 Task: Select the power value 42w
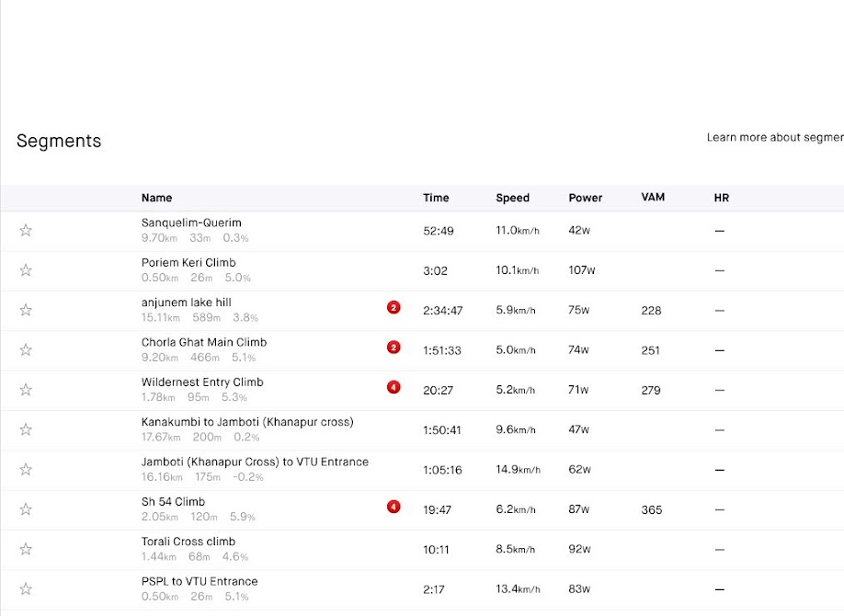[579, 231]
